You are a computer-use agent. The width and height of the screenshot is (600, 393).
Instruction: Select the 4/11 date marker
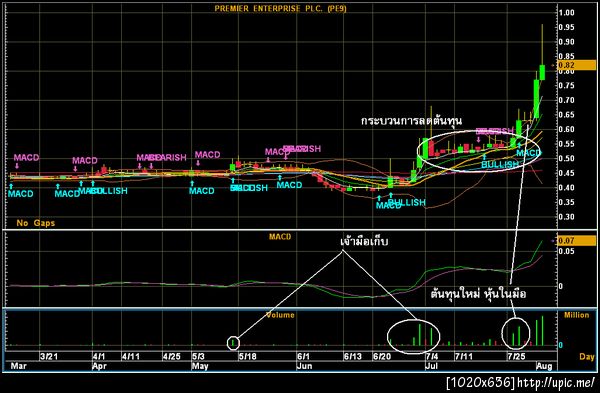click(131, 357)
